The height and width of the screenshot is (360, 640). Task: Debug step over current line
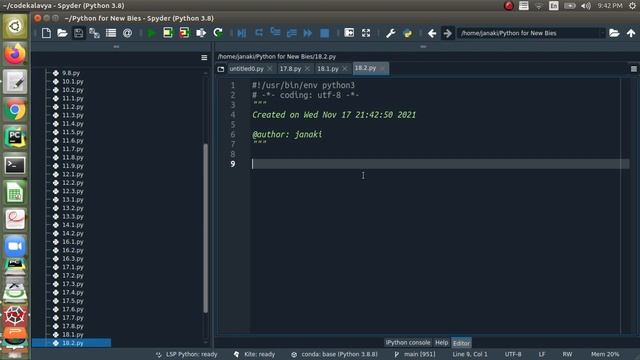point(259,33)
